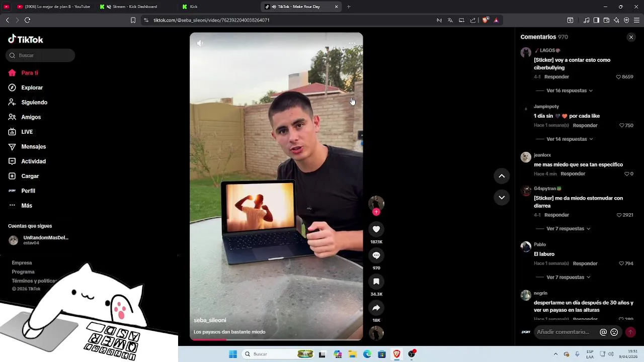Image resolution: width=644 pixels, height=362 pixels.
Task: Open the Brave Leo AI sparkle icon
Action: [616, 20]
